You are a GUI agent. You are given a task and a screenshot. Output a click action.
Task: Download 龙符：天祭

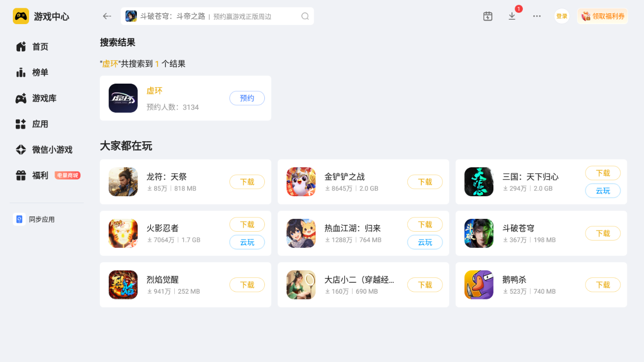pos(247,182)
